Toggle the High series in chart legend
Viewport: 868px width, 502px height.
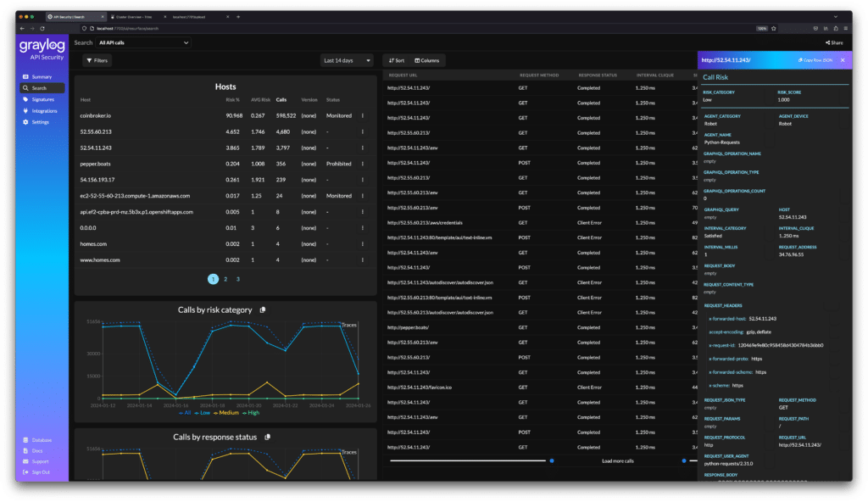click(252, 413)
